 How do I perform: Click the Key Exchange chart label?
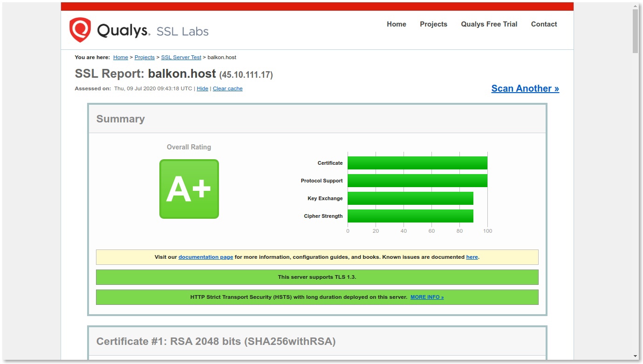325,198
